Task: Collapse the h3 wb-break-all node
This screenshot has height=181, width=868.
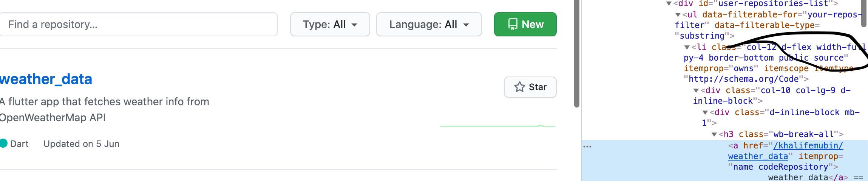Action: 714,134
